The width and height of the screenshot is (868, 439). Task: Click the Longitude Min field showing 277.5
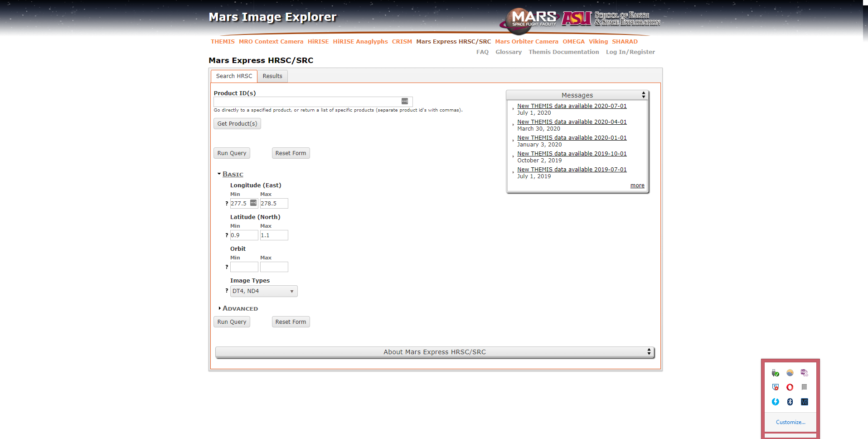click(244, 204)
